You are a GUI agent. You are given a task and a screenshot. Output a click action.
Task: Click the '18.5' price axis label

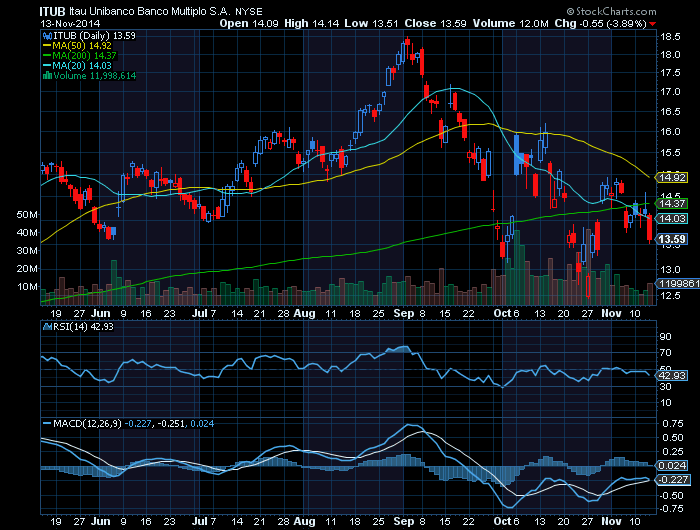coord(671,37)
